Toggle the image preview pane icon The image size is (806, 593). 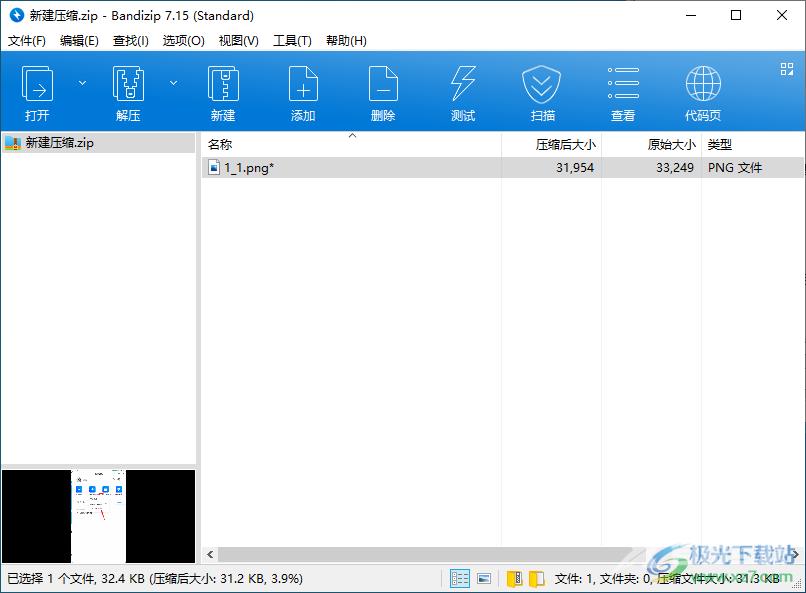(484, 579)
